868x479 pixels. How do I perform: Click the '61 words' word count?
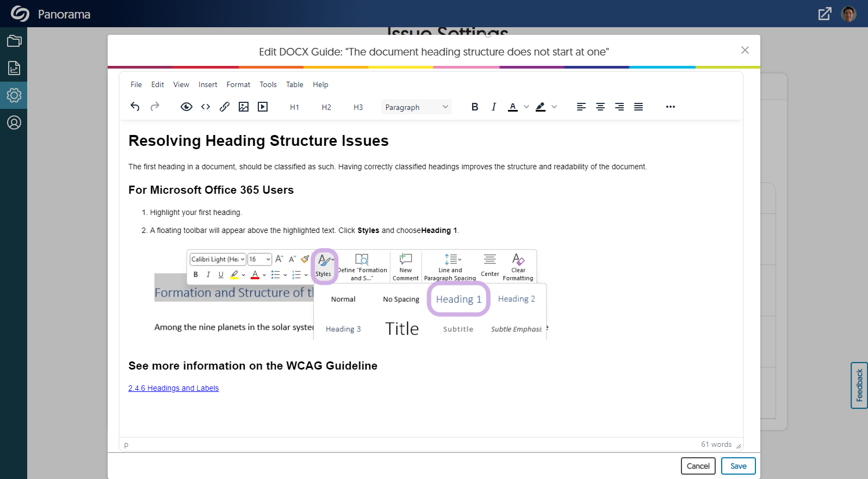716,444
